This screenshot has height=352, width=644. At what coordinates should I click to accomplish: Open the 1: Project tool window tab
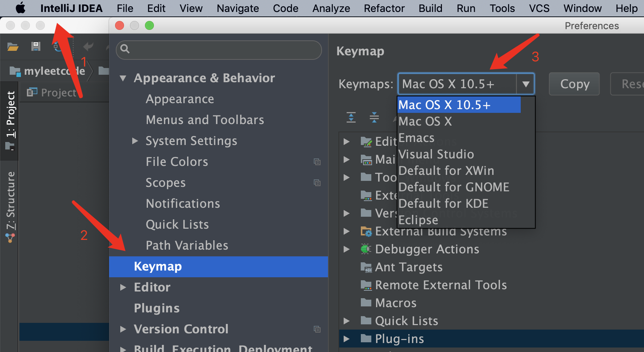[10, 120]
